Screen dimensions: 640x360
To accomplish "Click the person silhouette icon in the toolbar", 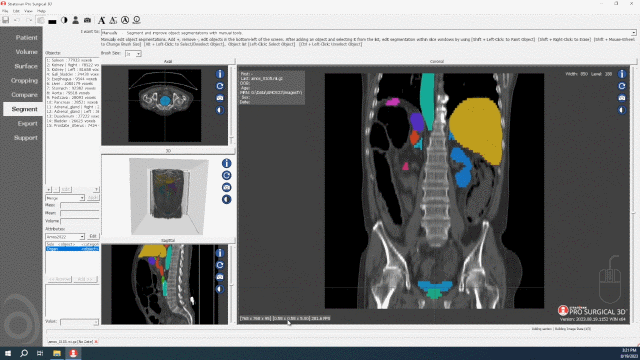I will coord(76,20).
